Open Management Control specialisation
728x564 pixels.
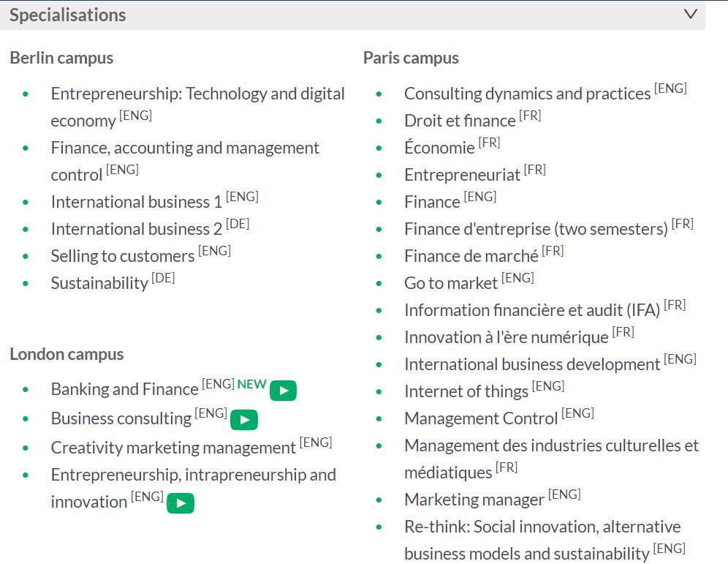click(481, 418)
